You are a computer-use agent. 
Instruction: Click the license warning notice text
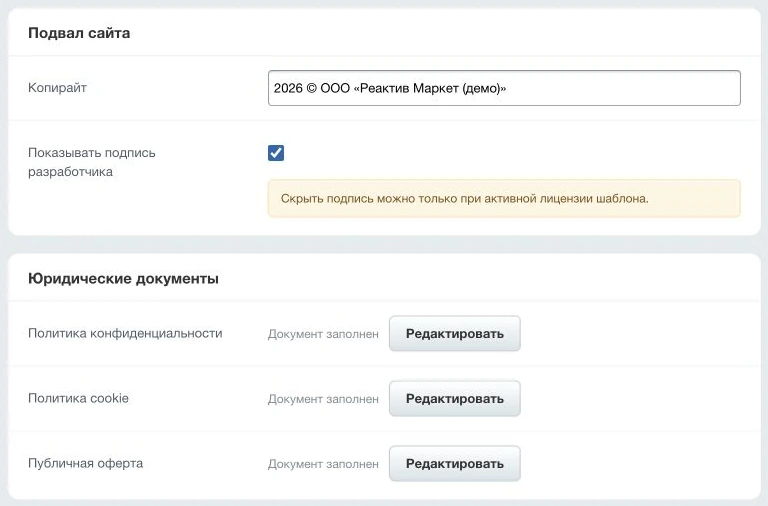coord(464,199)
